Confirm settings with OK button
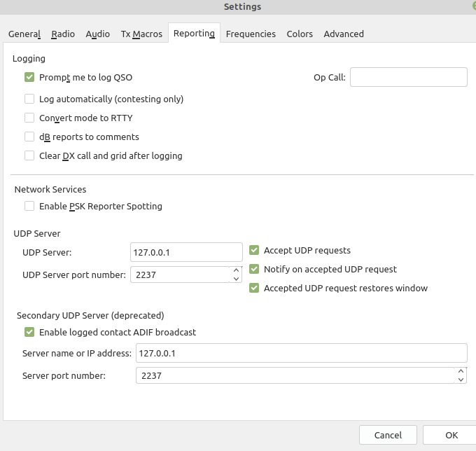Screen dimensions: 476x451 coord(451,435)
